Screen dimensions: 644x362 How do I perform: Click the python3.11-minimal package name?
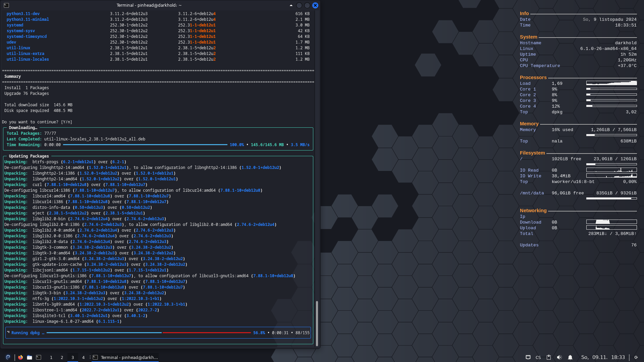[x=28, y=19]
